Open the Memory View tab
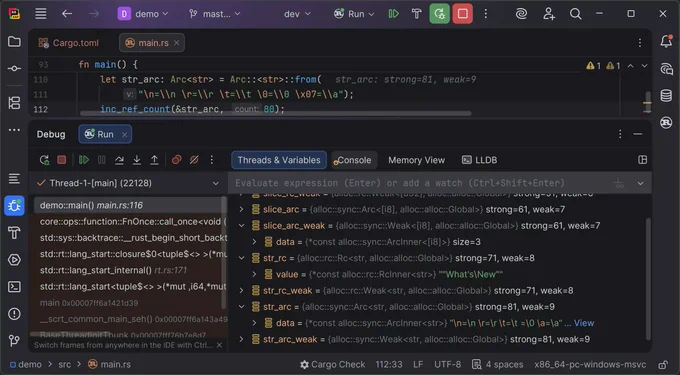Screen dimensions: 680x375 pos(416,160)
